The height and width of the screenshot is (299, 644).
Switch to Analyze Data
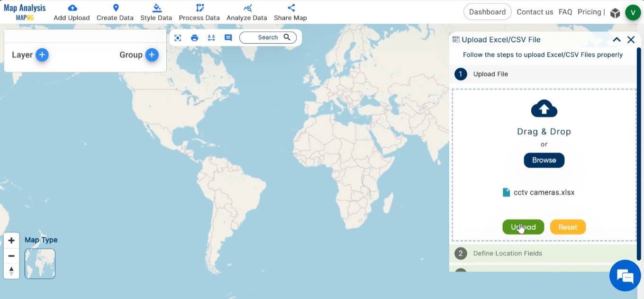246,12
